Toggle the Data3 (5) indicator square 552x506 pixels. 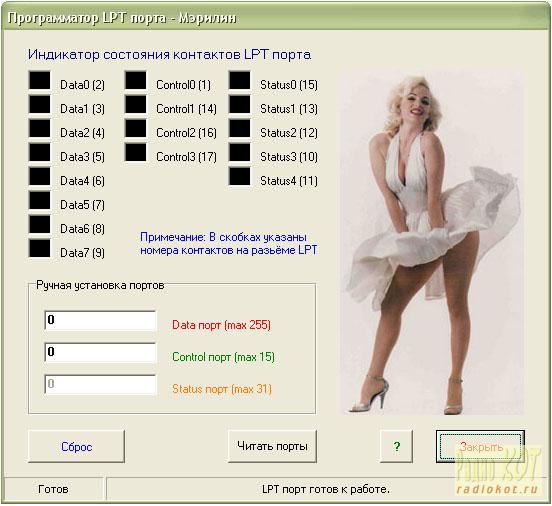click(40, 152)
